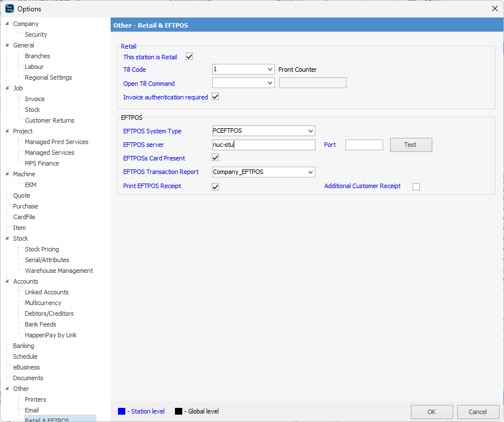Collapse the Stock tree node arrow
504x422 pixels.
(7, 238)
